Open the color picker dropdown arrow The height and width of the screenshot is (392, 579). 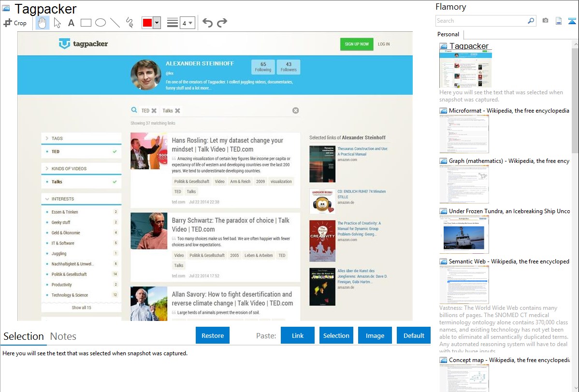(157, 23)
